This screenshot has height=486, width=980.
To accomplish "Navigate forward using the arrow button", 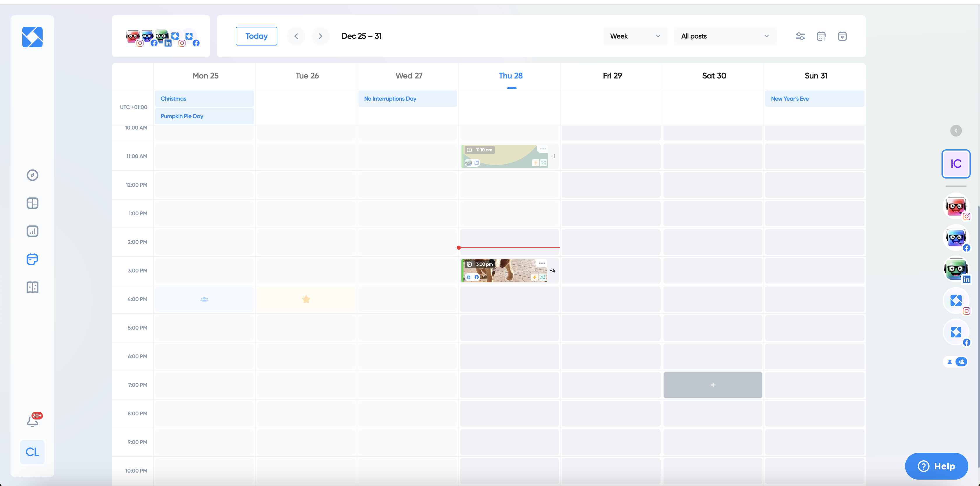I will [320, 36].
